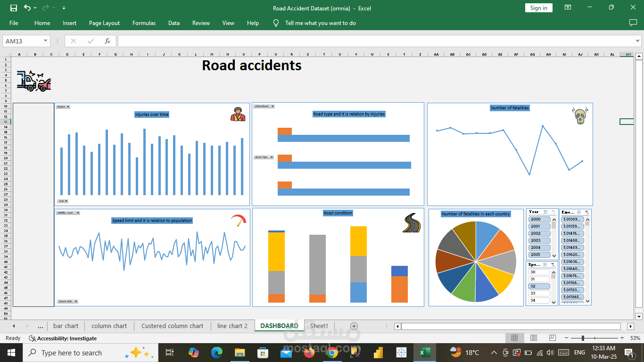The width and height of the screenshot is (644, 362).
Task: Switch to Page Layout view icon
Action: click(x=533, y=338)
